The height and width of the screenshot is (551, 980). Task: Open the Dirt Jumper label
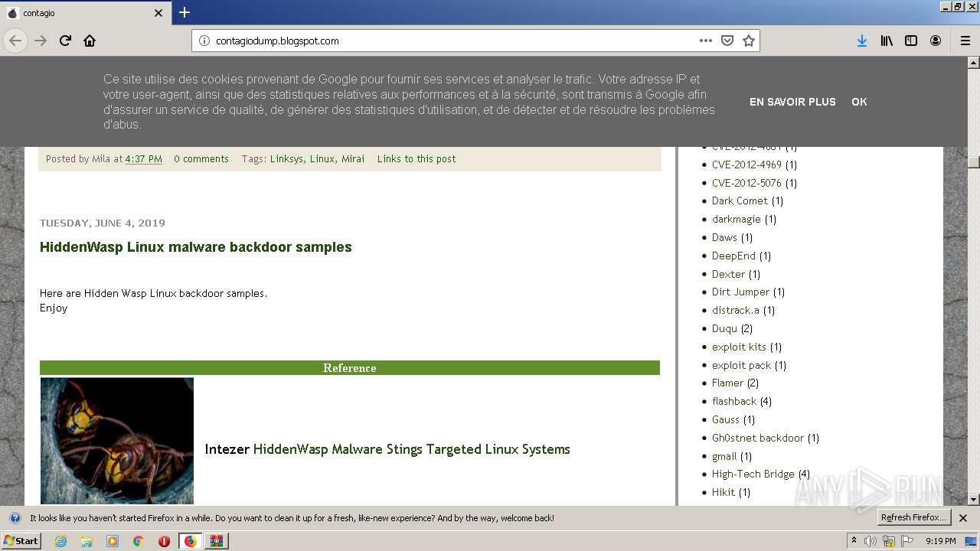740,292
